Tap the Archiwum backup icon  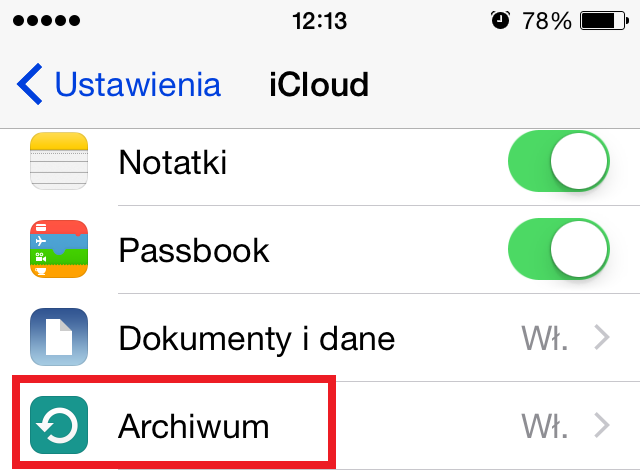(x=59, y=425)
